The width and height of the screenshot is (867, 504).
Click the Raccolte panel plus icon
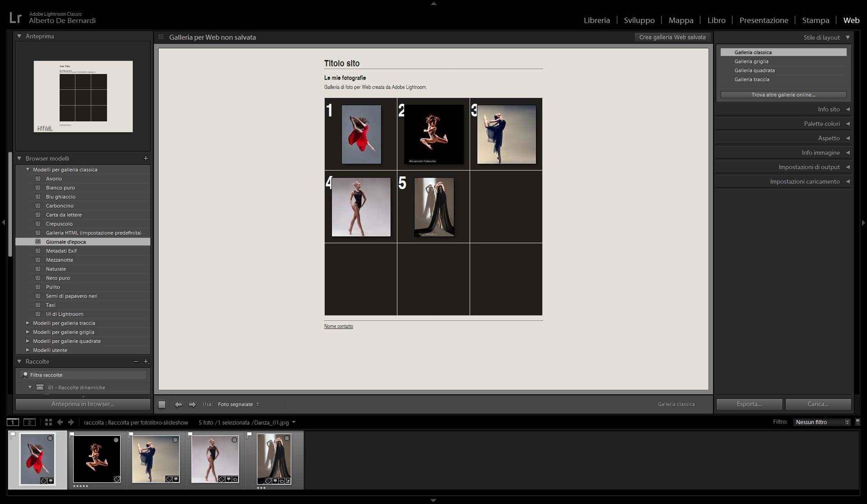coord(146,361)
